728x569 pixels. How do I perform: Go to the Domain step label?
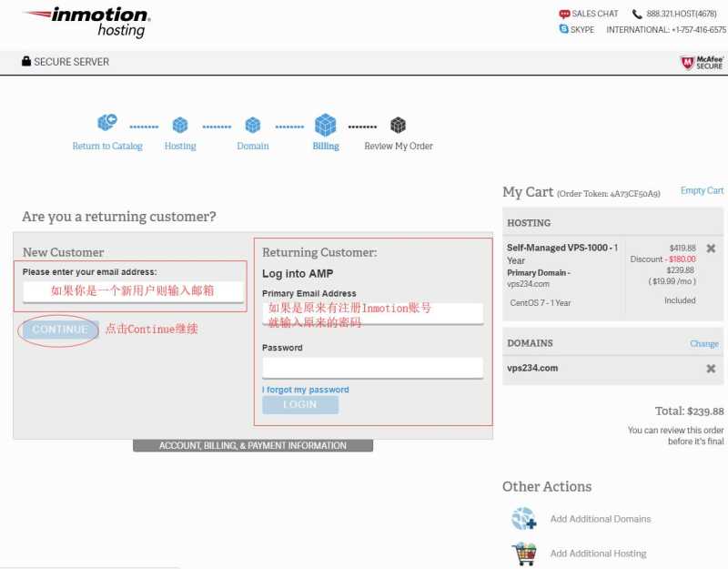pos(253,146)
